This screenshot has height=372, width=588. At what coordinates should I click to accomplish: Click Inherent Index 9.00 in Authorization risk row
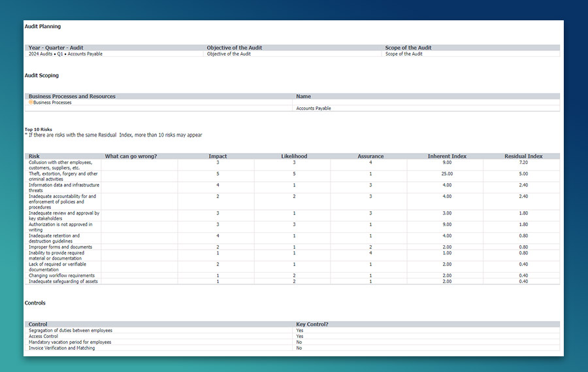pos(447,224)
